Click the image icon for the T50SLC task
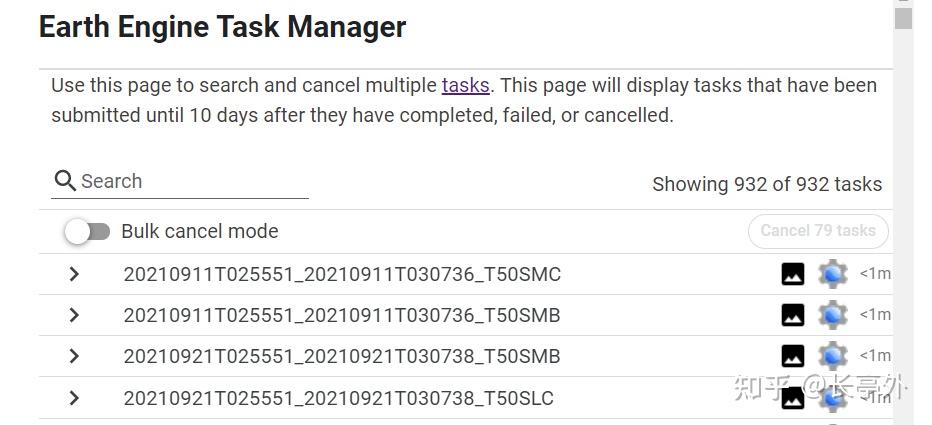 (792, 398)
